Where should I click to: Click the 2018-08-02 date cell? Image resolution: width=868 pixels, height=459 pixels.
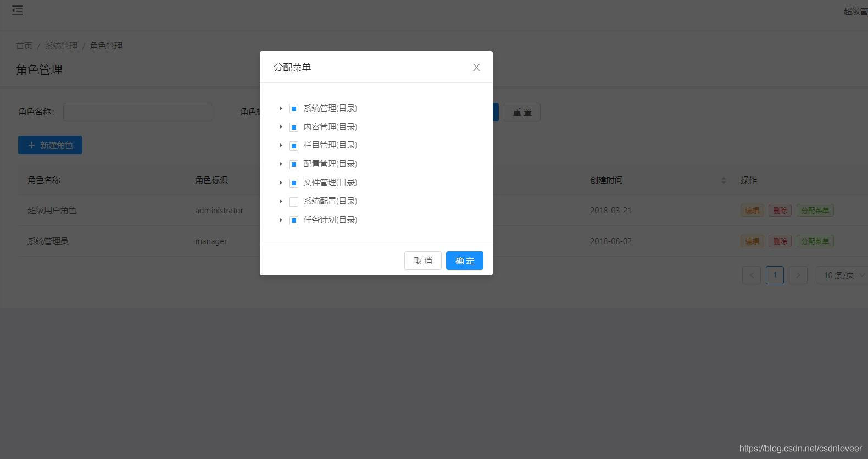click(x=611, y=241)
